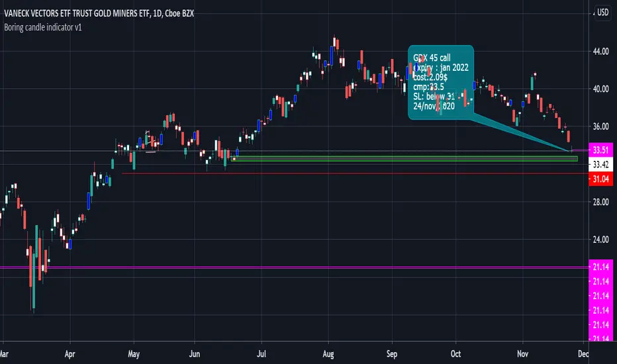This screenshot has width=617, height=364.
Task: Click the 'SL: below 31' callout line
Action: 434,97
